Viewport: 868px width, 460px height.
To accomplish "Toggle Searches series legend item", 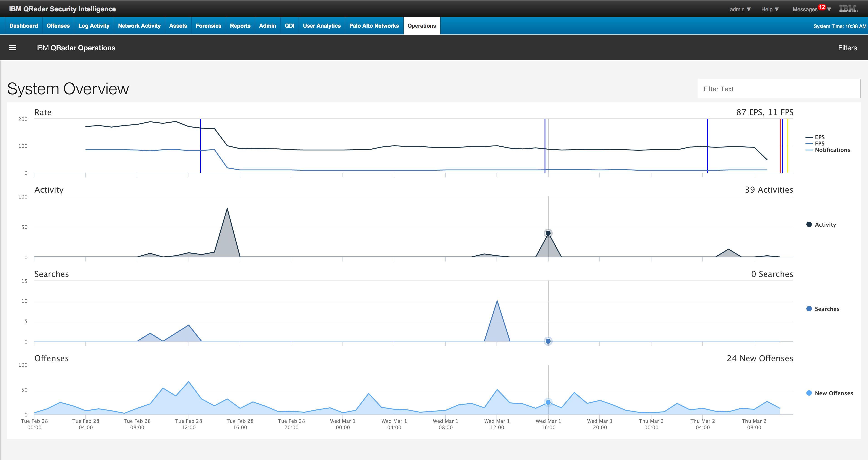I will 823,309.
